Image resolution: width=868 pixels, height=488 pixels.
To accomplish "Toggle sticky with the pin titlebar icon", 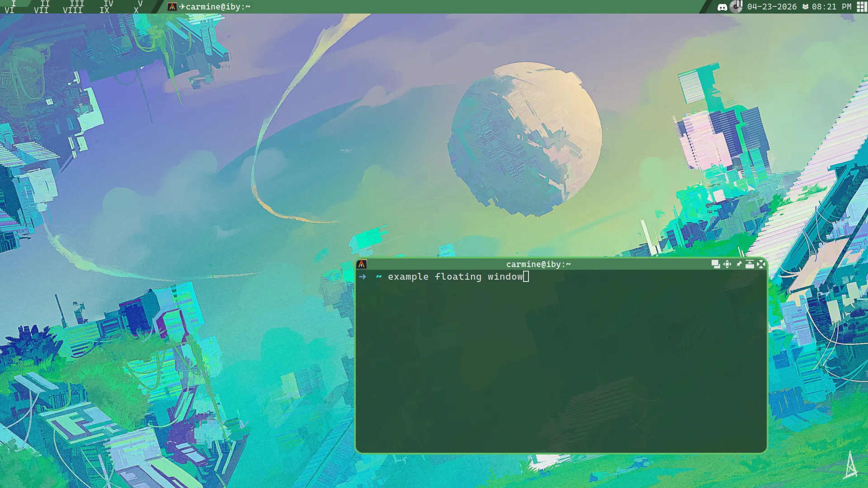I will pos(739,264).
